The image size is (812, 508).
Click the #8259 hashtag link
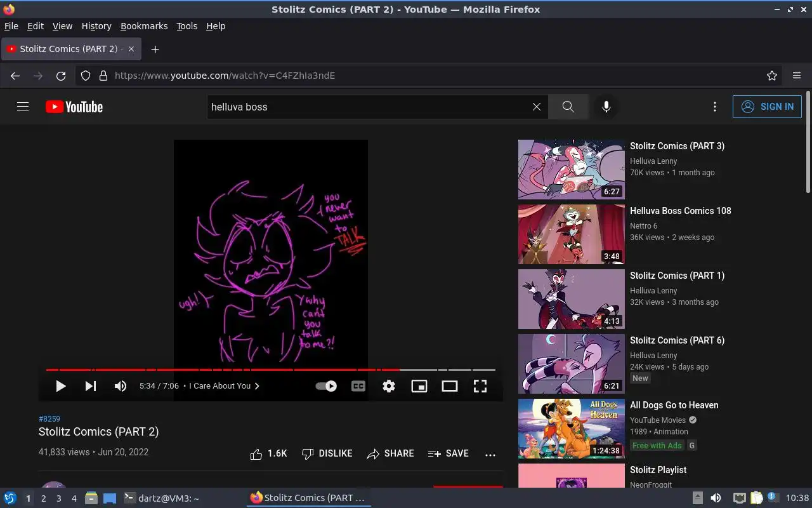click(49, 419)
